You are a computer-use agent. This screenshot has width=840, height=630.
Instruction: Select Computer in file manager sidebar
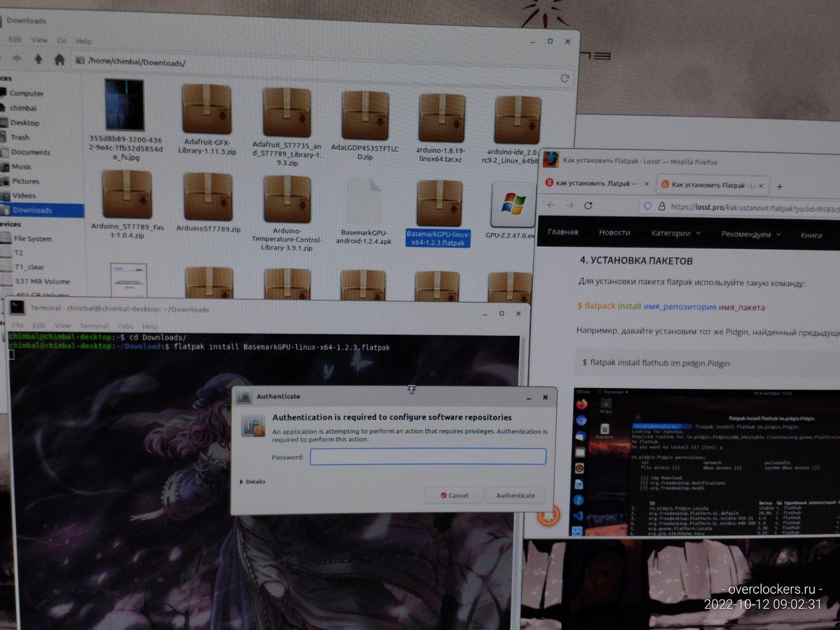[x=22, y=93]
